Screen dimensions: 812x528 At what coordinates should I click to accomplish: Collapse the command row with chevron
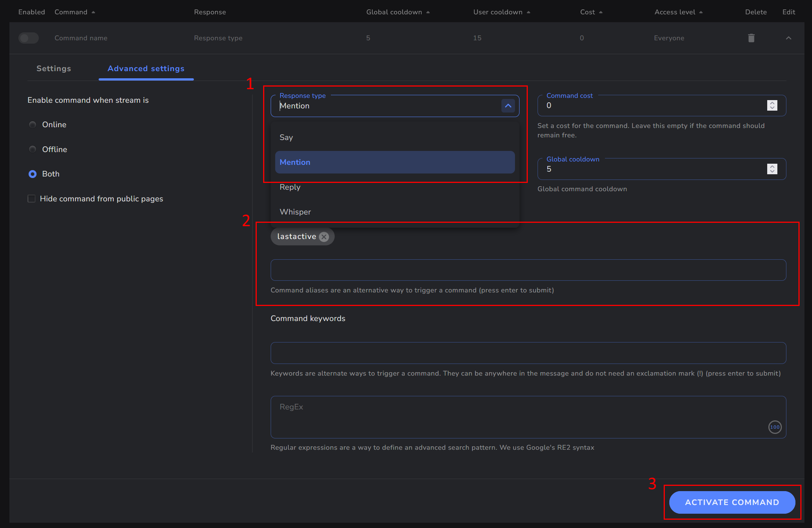click(x=788, y=38)
